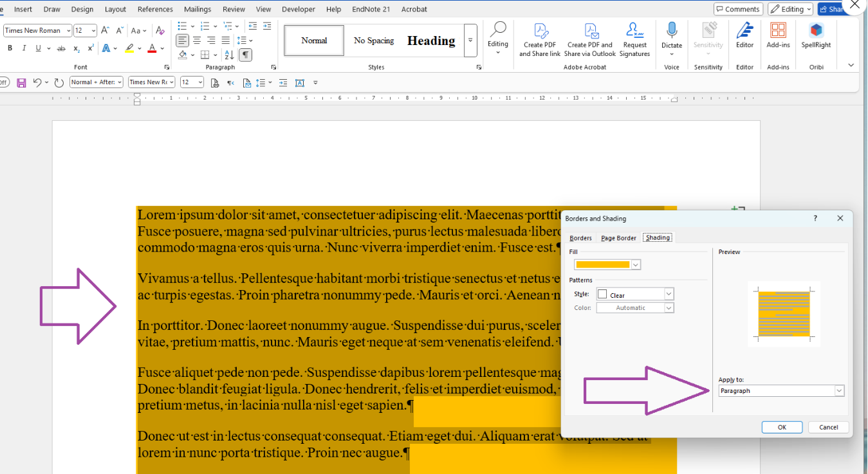Apply subscript formatting
Screen dimensions: 868x474
pyautogui.click(x=77, y=48)
